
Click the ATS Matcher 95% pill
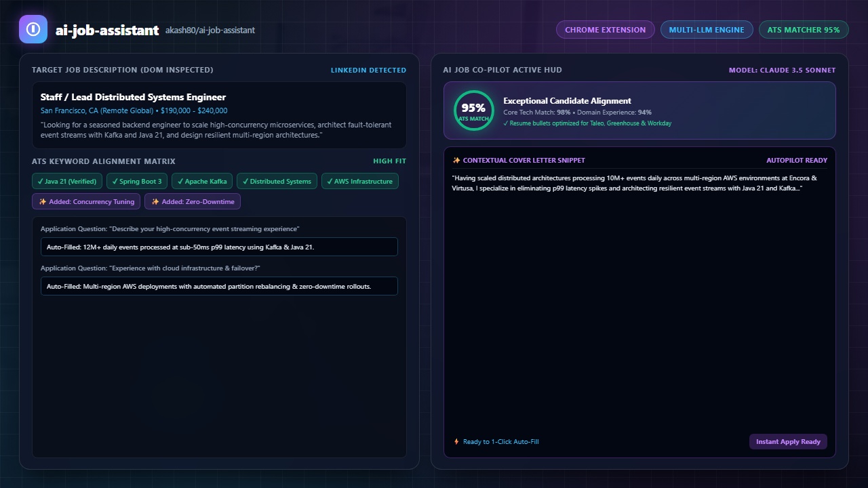tap(804, 30)
